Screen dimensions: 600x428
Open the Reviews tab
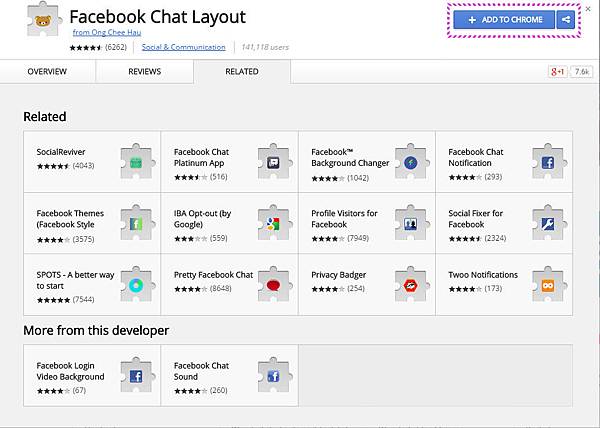144,72
